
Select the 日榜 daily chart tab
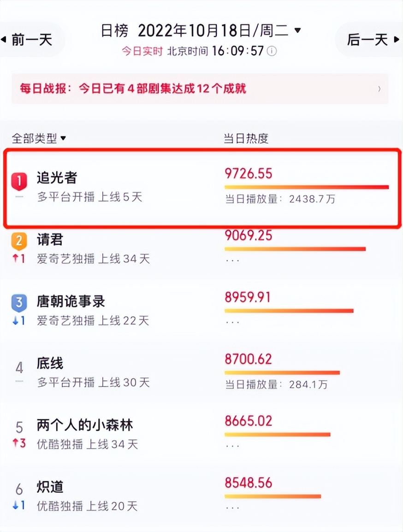(x=115, y=31)
